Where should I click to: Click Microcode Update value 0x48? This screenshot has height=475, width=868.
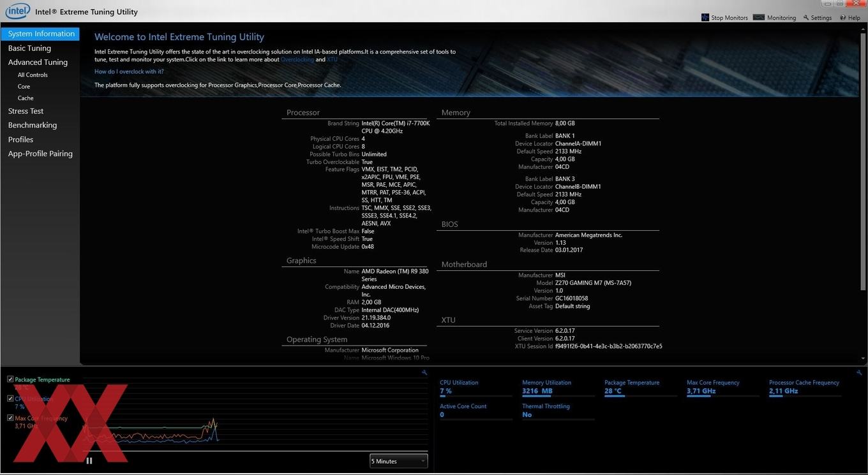[368, 247]
